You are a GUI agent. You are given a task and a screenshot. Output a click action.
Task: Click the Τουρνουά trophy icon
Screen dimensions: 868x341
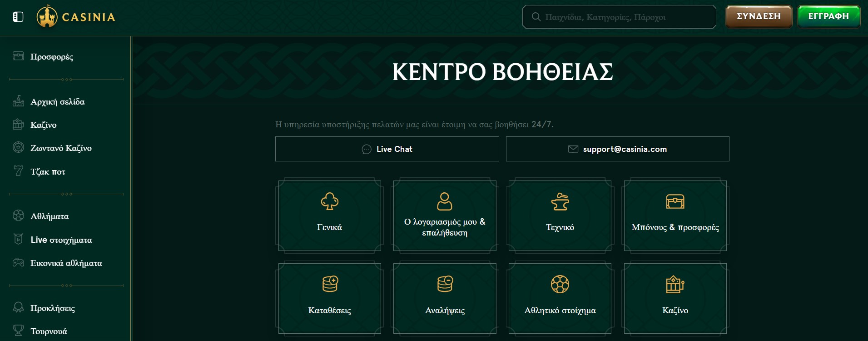click(18, 331)
